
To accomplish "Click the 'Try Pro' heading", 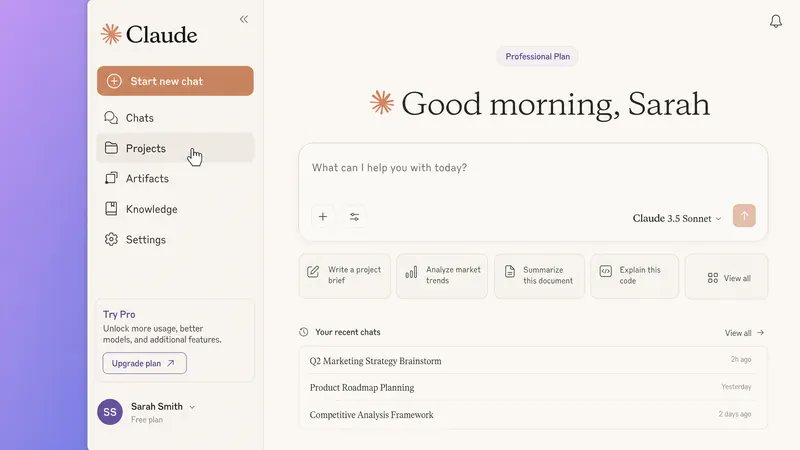I will tap(119, 314).
